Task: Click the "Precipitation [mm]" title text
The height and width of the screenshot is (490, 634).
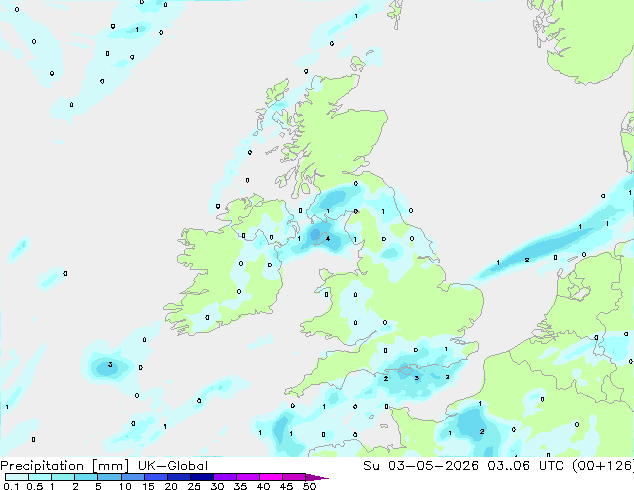Action: (65, 466)
